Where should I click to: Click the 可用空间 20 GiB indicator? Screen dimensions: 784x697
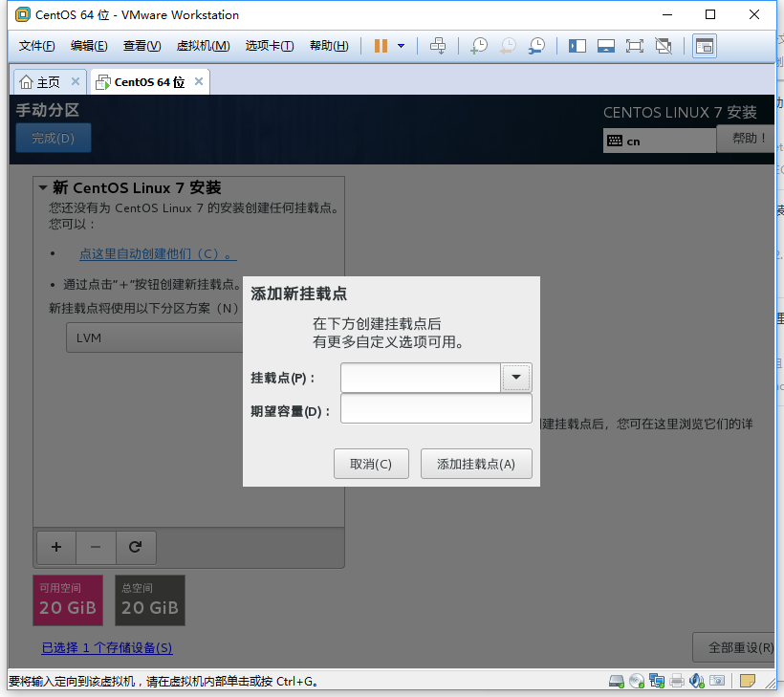(68, 600)
